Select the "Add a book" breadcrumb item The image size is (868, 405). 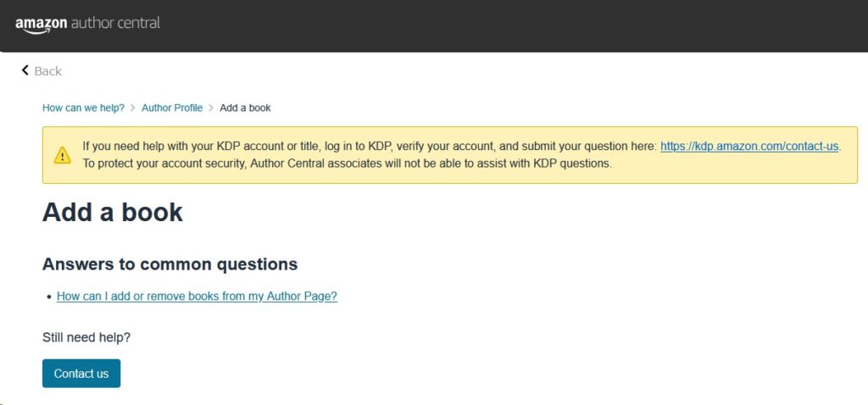click(245, 108)
